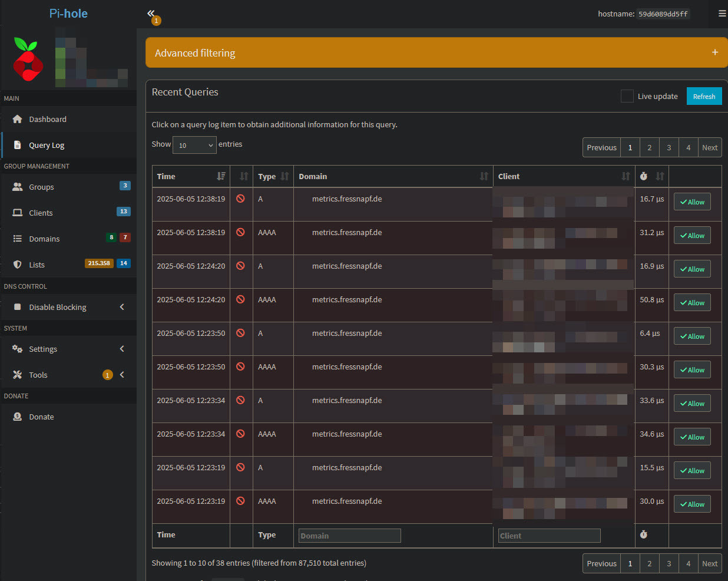Click the 50.8 µs reply time

point(652,299)
